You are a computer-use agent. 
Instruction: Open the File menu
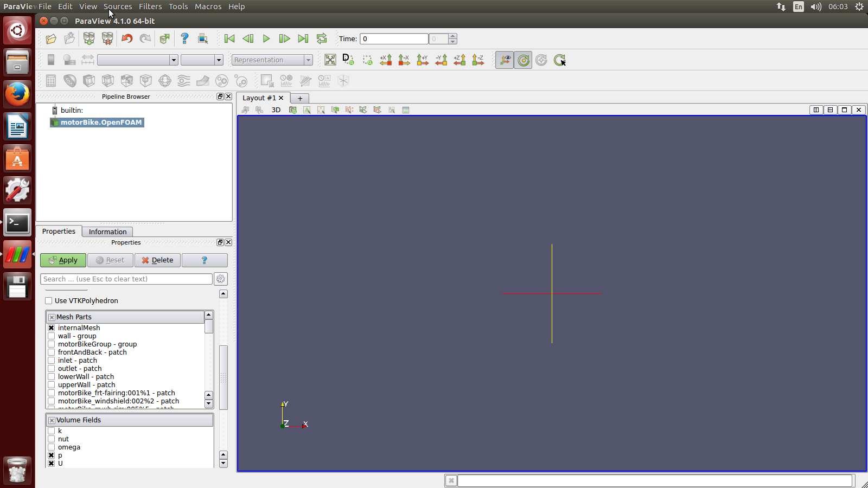(x=45, y=7)
